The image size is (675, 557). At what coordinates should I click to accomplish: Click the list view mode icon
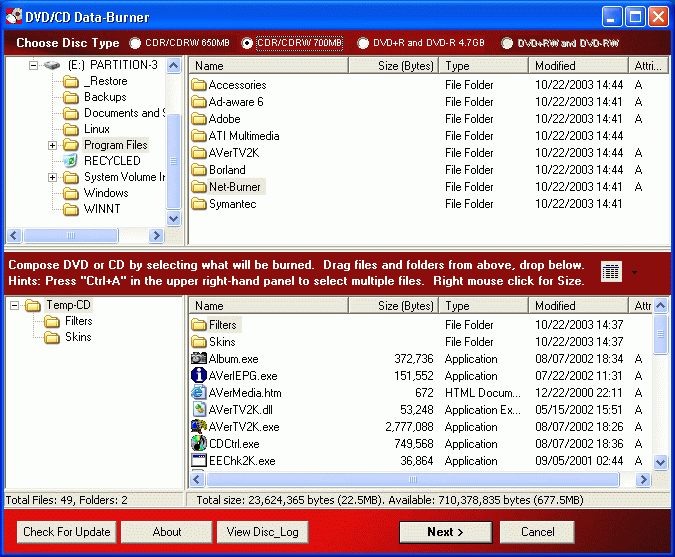611,272
